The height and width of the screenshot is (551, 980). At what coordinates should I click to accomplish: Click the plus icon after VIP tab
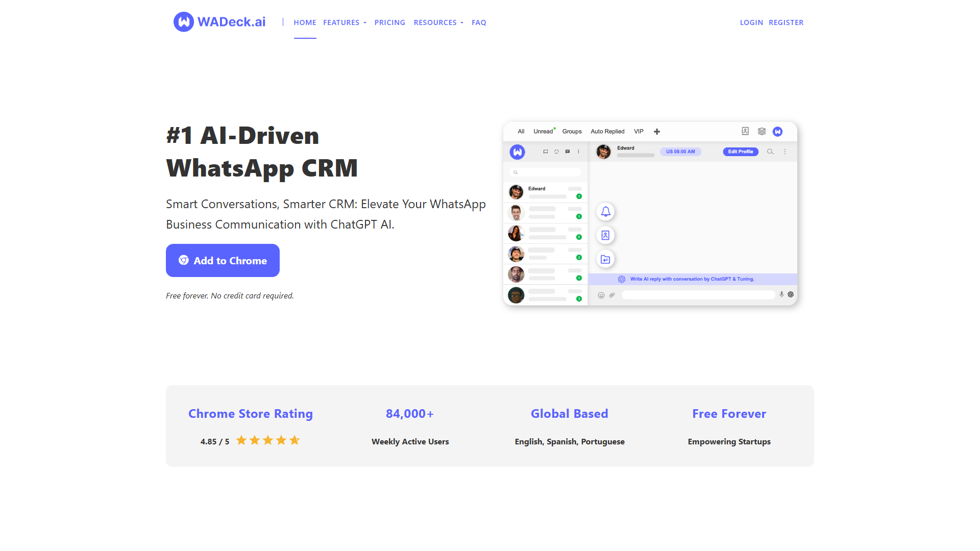tap(657, 132)
